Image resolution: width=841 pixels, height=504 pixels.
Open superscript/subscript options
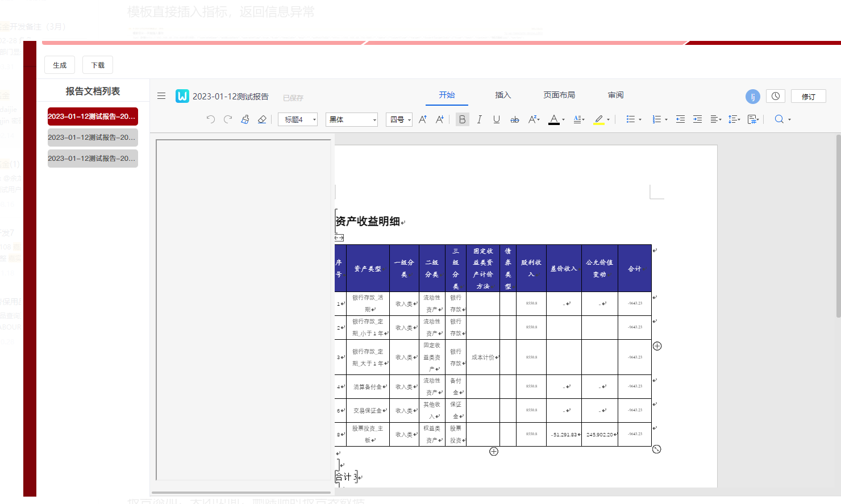pos(534,119)
